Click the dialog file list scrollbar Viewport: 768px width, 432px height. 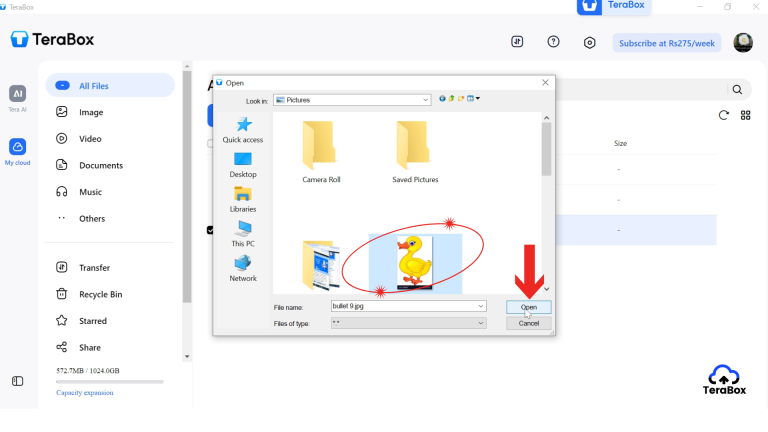[x=547, y=148]
